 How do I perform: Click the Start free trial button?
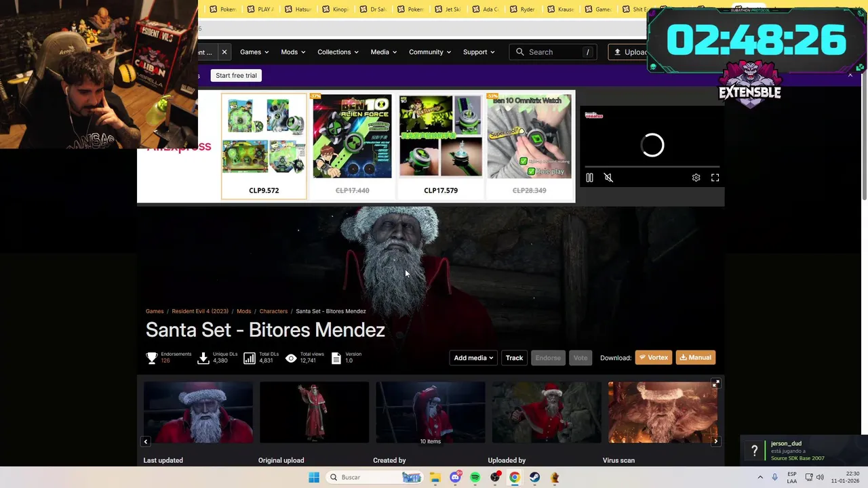click(x=236, y=75)
